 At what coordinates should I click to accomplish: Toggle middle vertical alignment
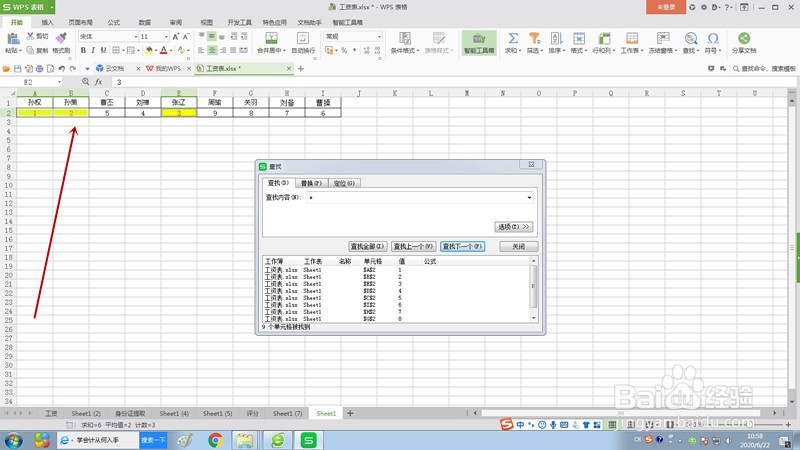pyautogui.click(x=212, y=36)
